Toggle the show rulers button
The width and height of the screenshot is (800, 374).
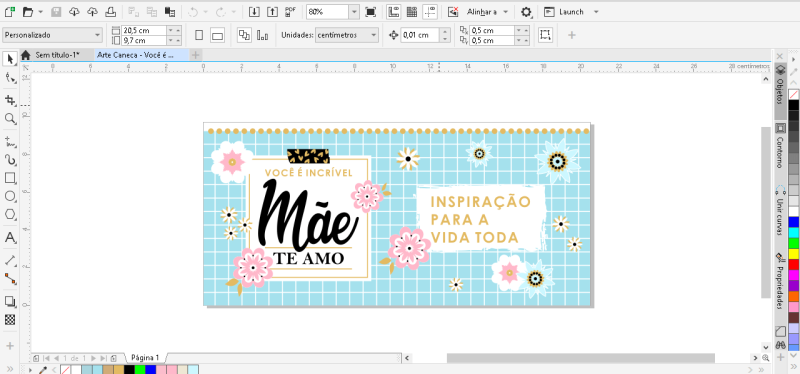tap(393, 11)
